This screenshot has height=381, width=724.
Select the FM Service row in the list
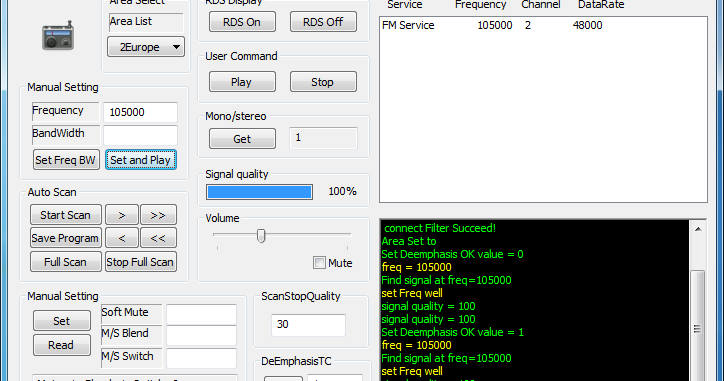pyautogui.click(x=543, y=25)
